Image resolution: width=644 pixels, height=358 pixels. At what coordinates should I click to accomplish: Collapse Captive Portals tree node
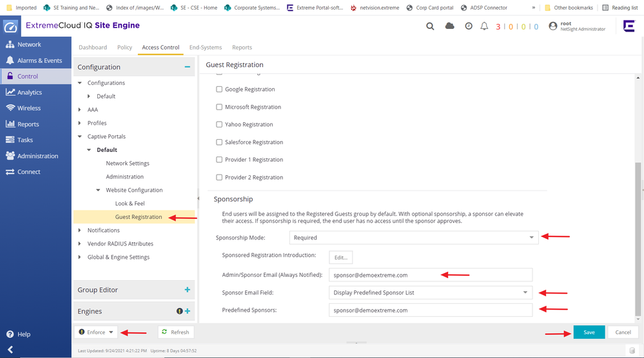coord(80,137)
